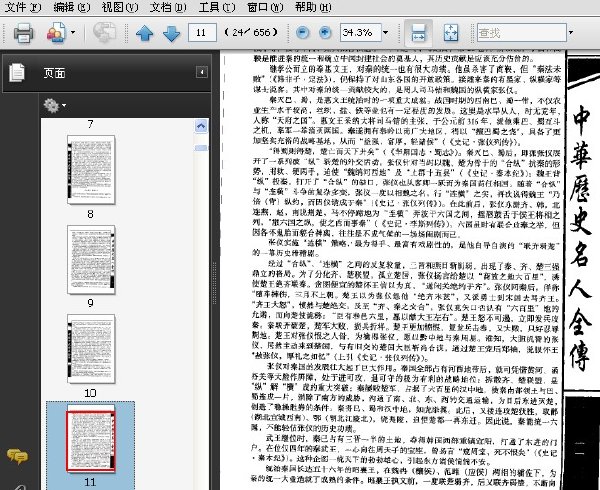
Task: Go to previous page with up arrow
Action: pyautogui.click(x=145, y=33)
